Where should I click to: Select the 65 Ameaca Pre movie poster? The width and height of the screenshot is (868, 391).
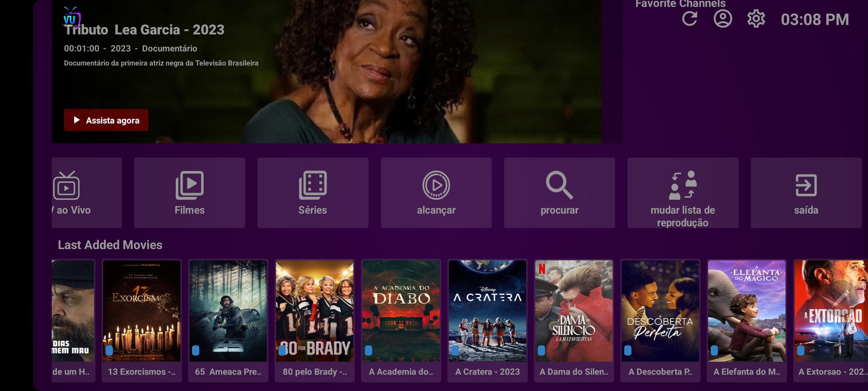(228, 320)
